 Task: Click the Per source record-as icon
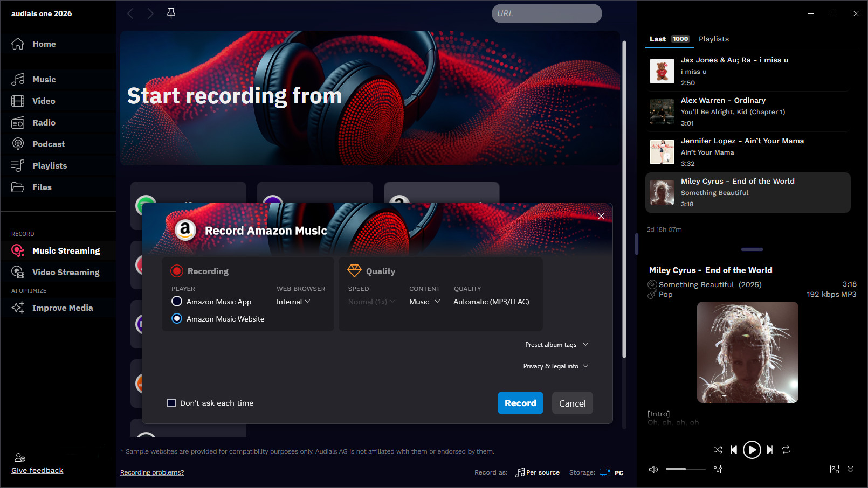point(520,472)
